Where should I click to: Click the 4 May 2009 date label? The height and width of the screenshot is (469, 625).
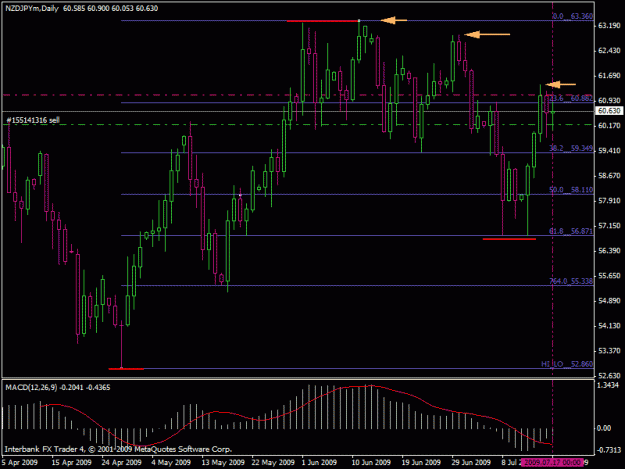tap(171, 462)
